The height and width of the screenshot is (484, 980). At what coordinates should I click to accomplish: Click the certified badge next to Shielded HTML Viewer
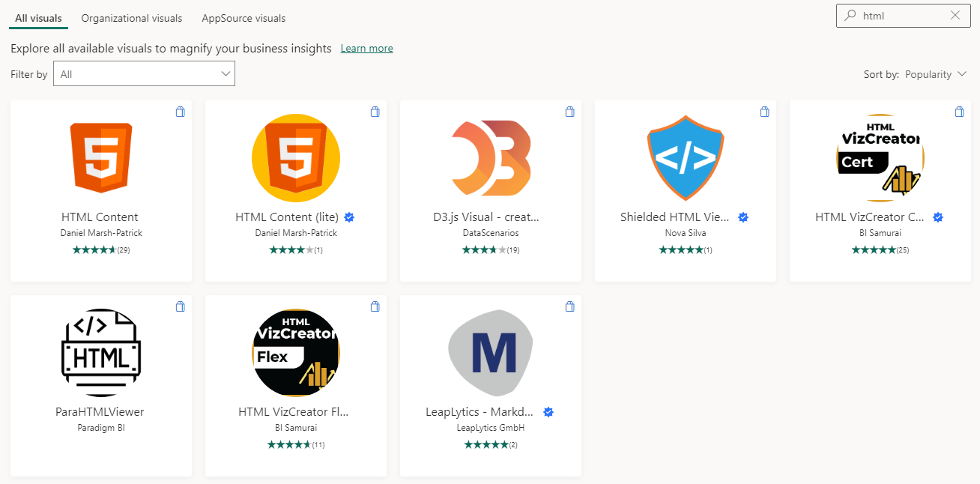[x=743, y=217]
